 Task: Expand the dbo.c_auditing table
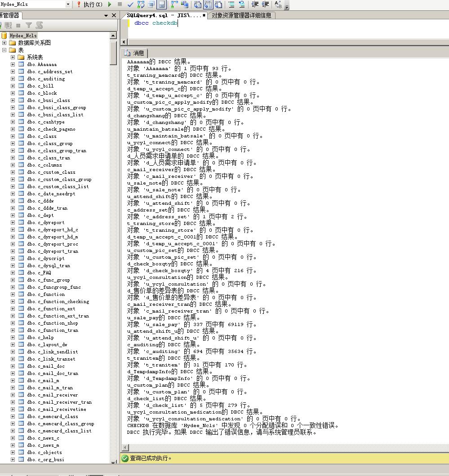click(13, 79)
